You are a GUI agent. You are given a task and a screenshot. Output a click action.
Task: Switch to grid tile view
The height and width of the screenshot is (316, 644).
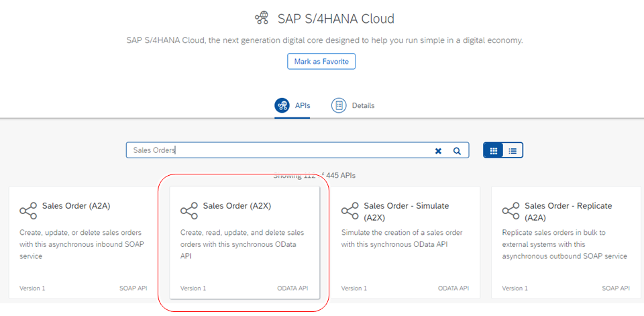[x=494, y=150]
